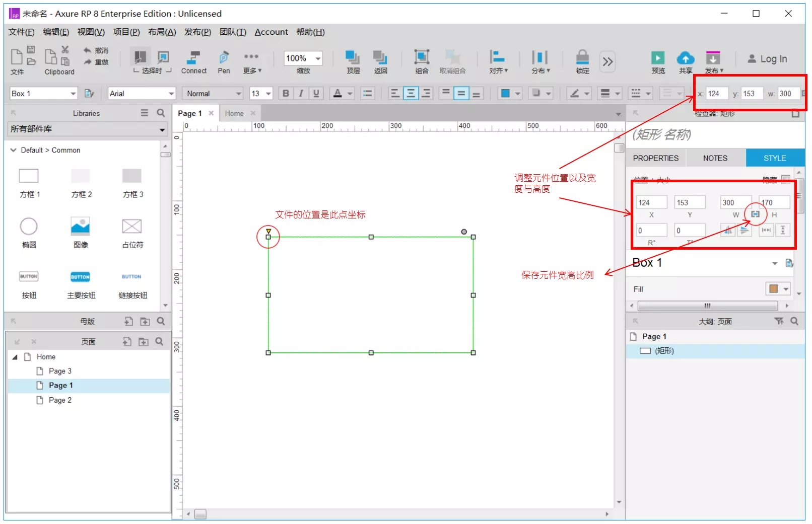Screen dimensions: 812x524
Task: Click the Preview (预览) play icon
Action: tap(658, 58)
